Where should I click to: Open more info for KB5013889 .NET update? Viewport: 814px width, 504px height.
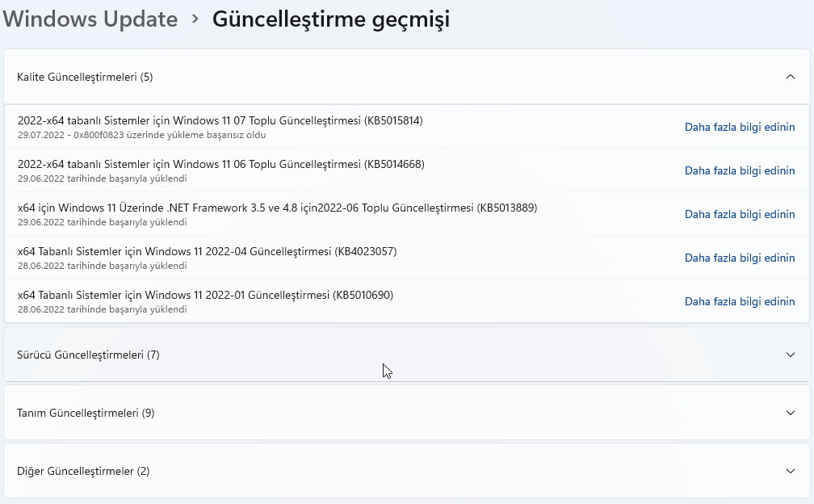[739, 214]
